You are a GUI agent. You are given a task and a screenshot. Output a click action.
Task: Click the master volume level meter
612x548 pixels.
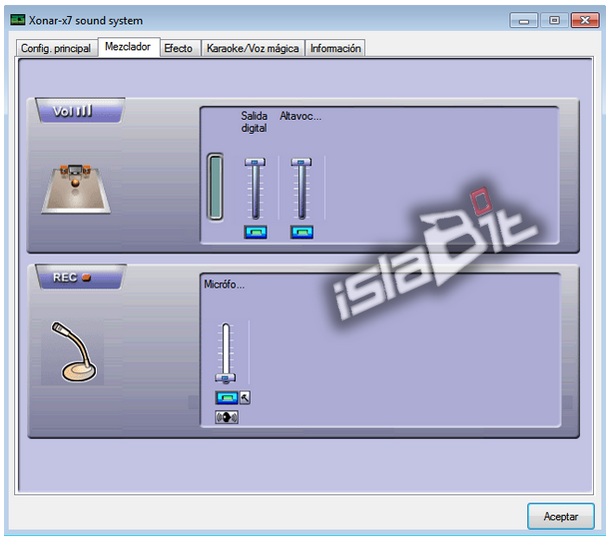tap(215, 187)
